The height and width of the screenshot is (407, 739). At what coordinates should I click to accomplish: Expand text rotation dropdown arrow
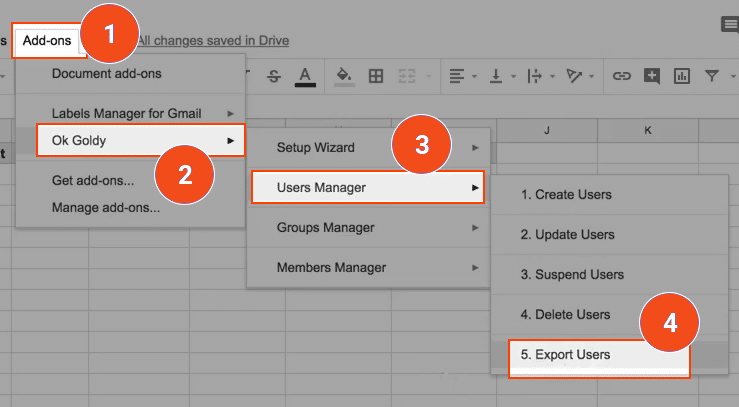click(591, 76)
